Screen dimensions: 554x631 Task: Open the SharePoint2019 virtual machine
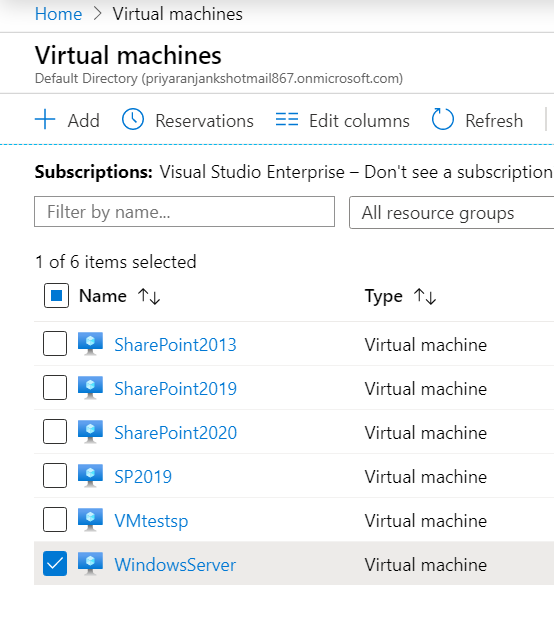175,389
